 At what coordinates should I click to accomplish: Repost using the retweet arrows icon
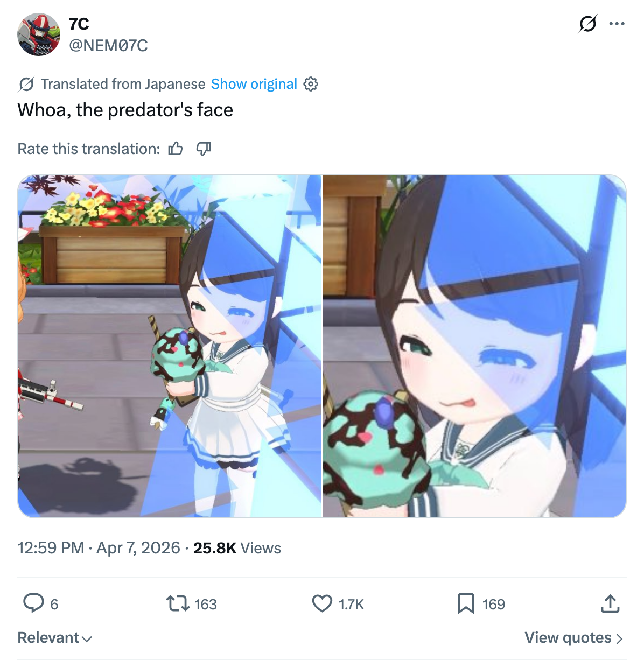178,603
